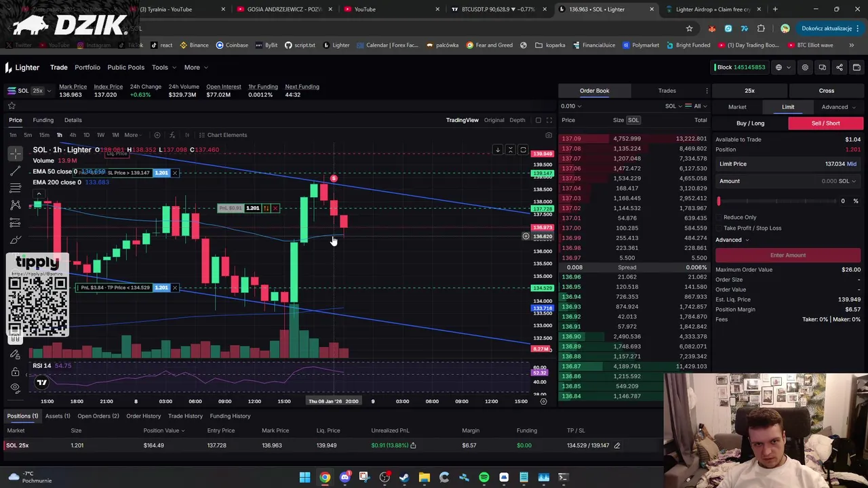Switch to the Funding chart tab
Screen dimensions: 868x488
[x=43, y=120]
